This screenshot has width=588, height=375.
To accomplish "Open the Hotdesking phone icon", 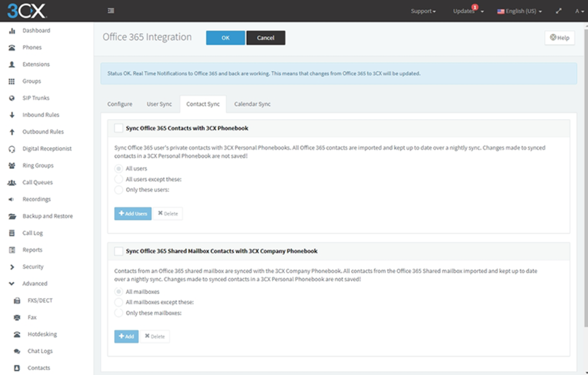I will pyautogui.click(x=17, y=335).
